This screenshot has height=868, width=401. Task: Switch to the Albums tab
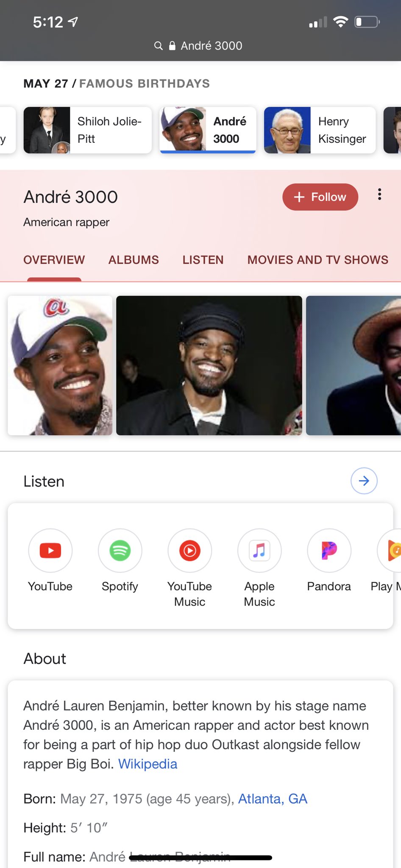pyautogui.click(x=134, y=260)
